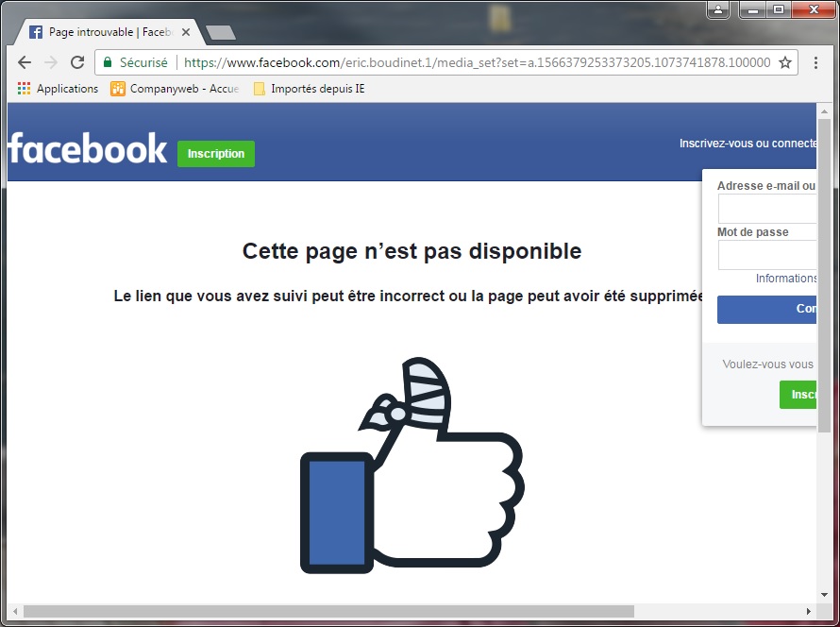
Task: Open the Chrome three-dot menu
Action: point(815,62)
